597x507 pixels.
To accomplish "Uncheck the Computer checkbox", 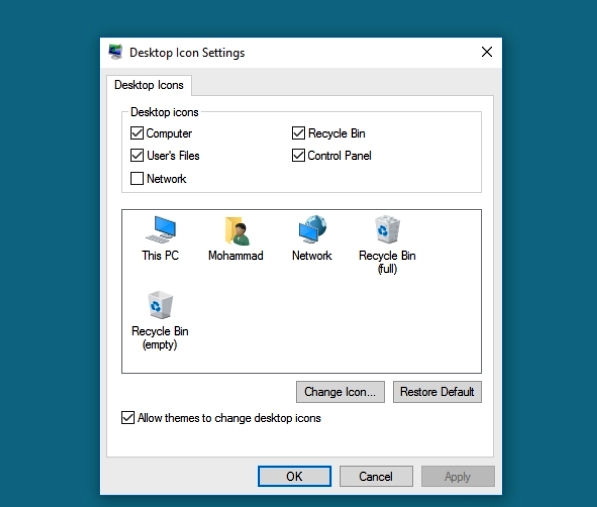I will [137, 133].
